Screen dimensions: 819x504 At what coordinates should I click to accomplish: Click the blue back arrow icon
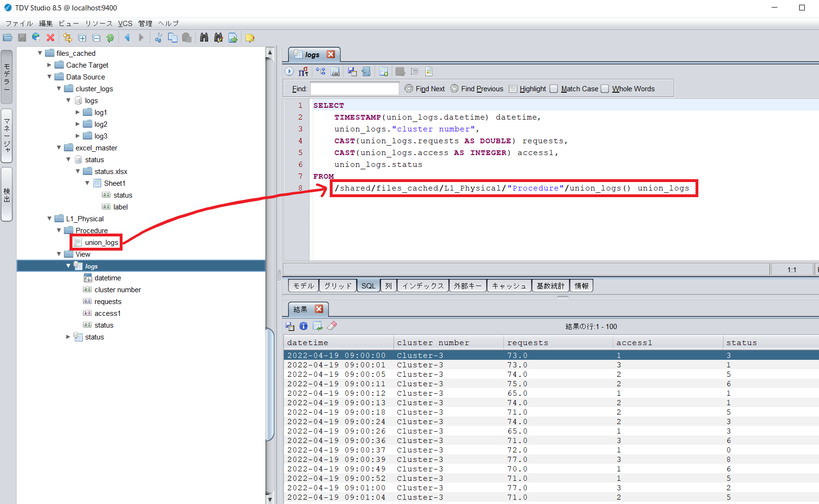click(x=127, y=38)
